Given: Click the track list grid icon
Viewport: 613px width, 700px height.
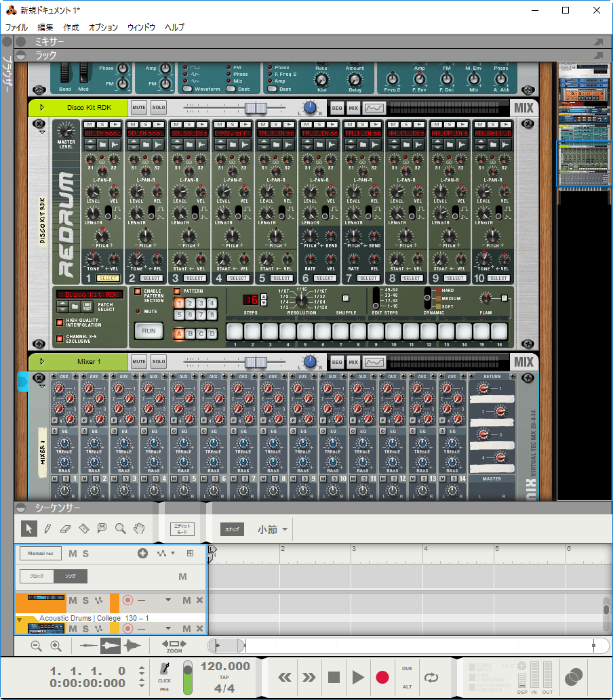Looking at the screenshot, I should click(x=190, y=554).
